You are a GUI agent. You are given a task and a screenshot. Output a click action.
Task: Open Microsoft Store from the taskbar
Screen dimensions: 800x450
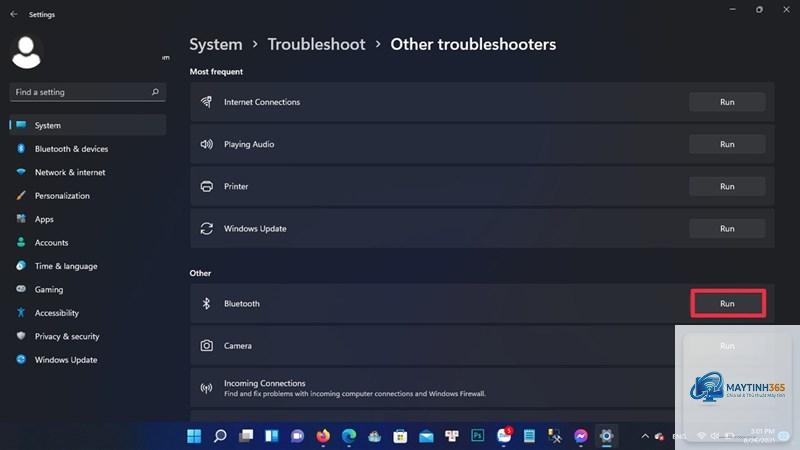pos(400,436)
